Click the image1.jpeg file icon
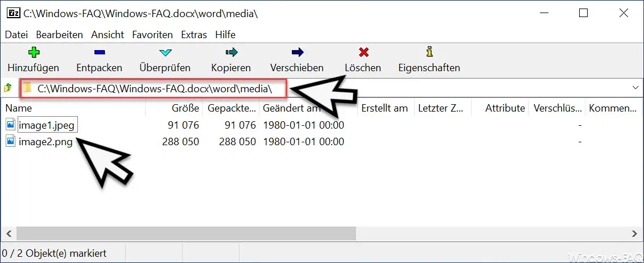Image resolution: width=644 pixels, height=263 pixels. 11,125
